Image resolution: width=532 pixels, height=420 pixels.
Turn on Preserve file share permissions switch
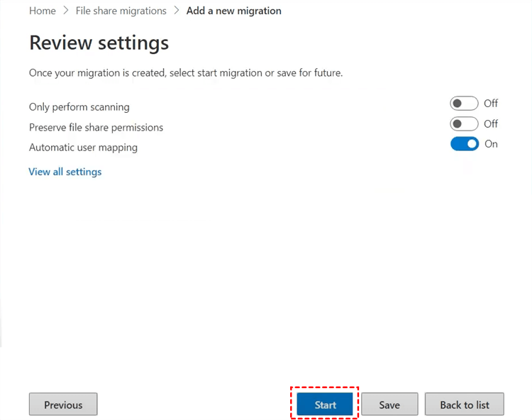coord(464,124)
